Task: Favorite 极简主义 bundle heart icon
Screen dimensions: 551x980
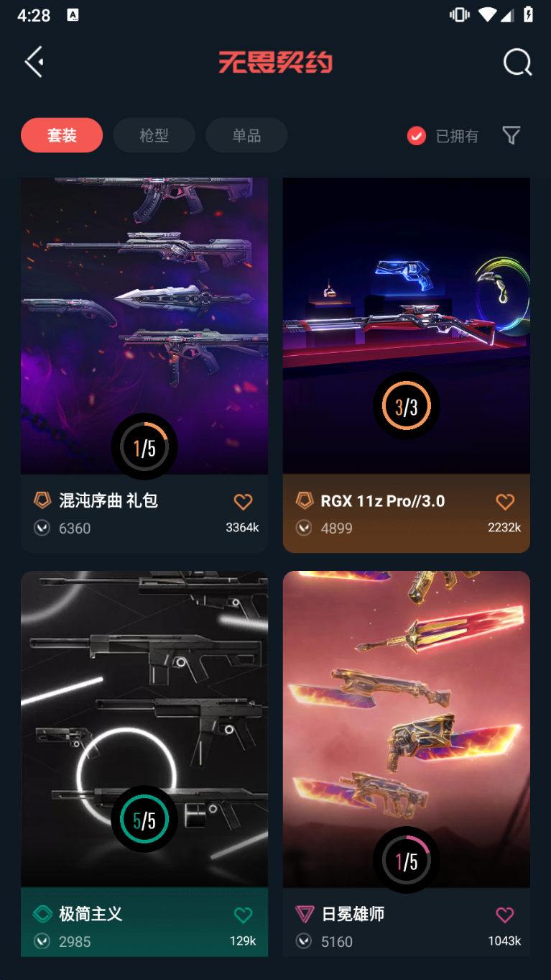Action: coord(243,915)
